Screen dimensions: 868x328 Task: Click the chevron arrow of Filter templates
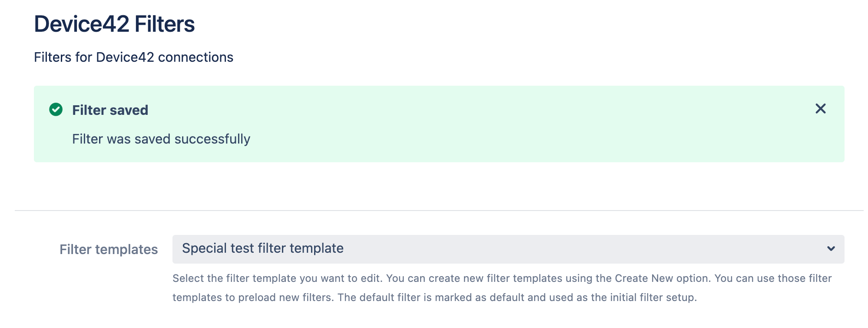tap(831, 249)
